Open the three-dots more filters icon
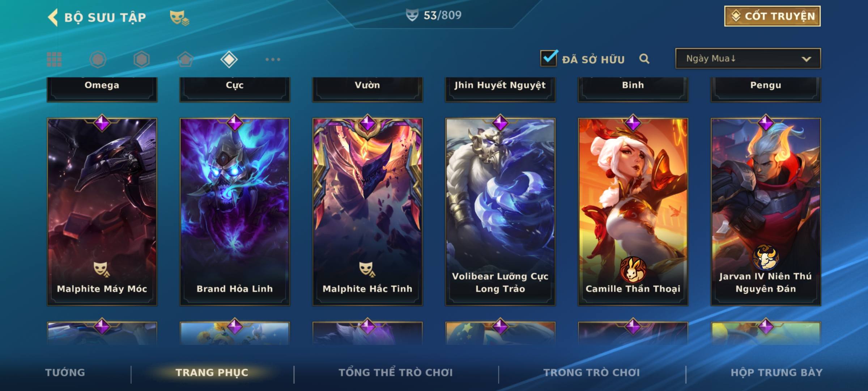 pyautogui.click(x=273, y=59)
